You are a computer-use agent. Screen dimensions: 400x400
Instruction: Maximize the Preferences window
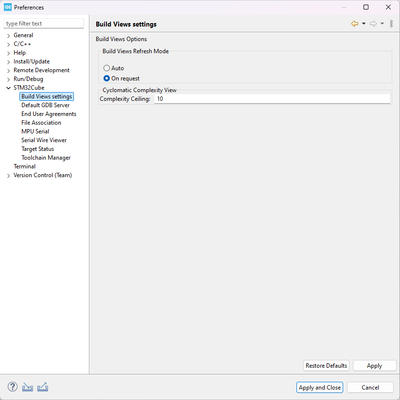coord(366,7)
